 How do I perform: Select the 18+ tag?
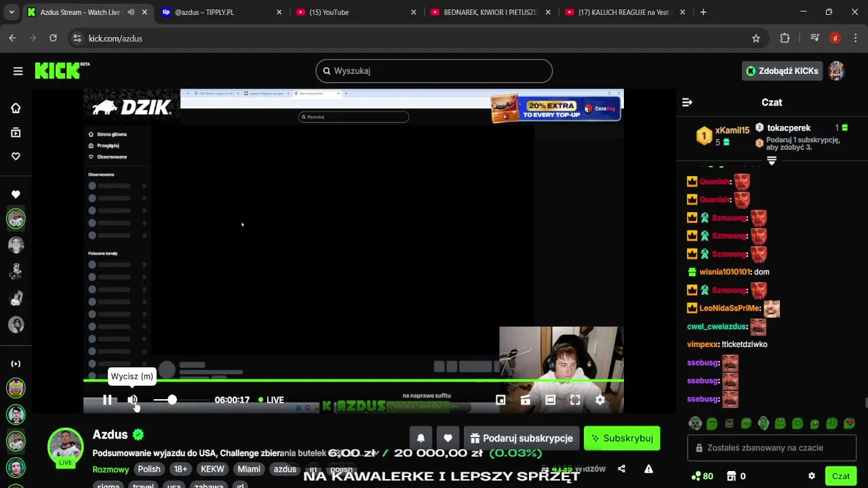pos(180,469)
